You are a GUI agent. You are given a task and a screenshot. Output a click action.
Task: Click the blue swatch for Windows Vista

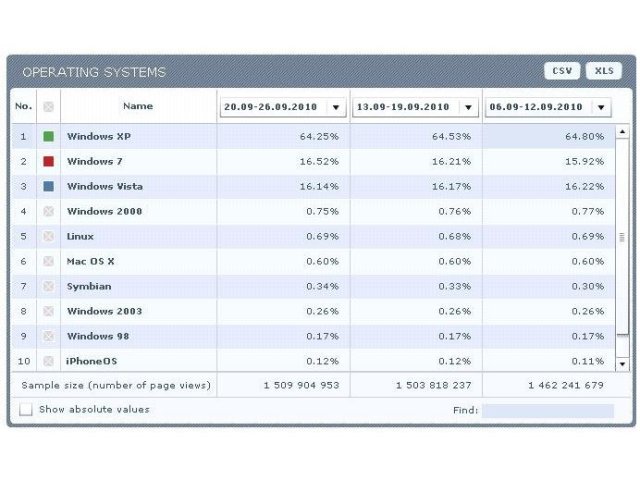pos(48,186)
